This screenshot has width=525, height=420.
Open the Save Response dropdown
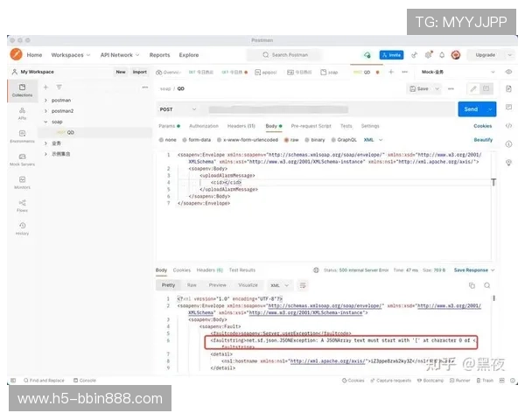471,270
